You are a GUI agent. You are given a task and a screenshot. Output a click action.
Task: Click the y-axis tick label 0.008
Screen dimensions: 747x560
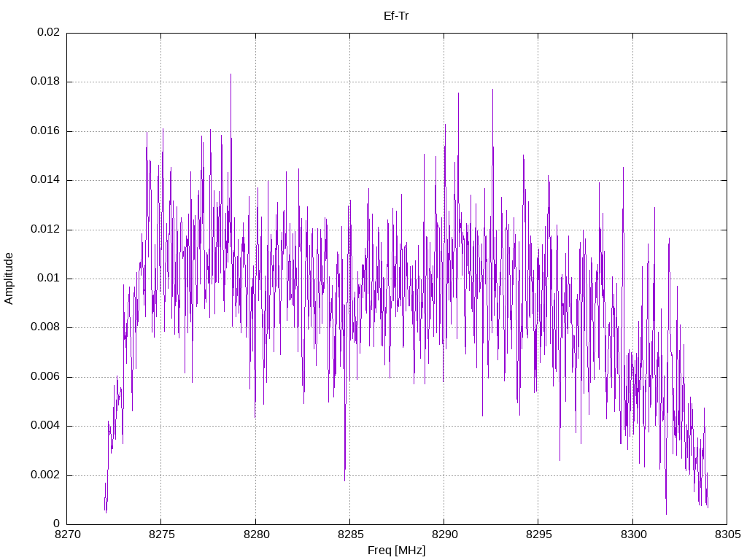[x=46, y=327]
